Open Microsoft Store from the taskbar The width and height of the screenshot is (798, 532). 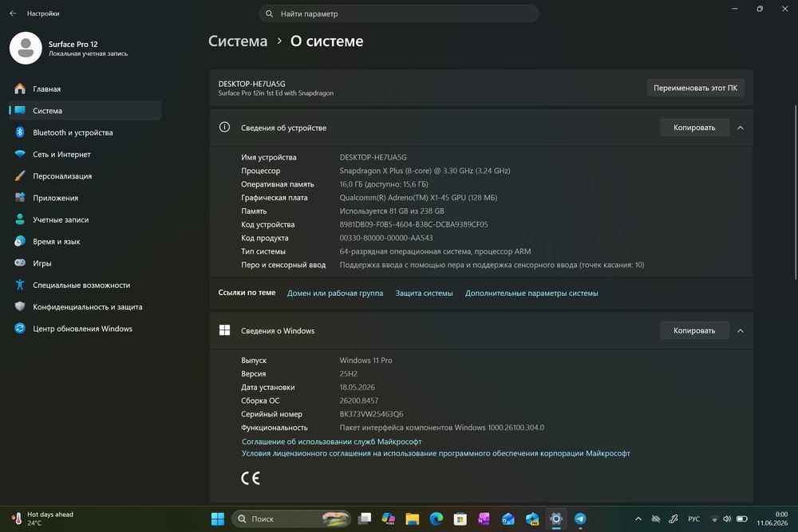[460, 518]
